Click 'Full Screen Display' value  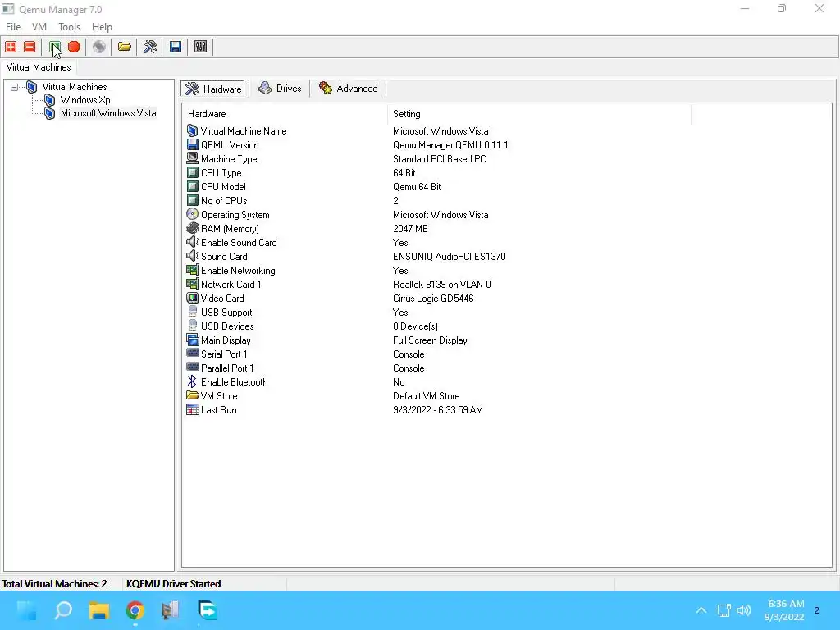coord(430,340)
